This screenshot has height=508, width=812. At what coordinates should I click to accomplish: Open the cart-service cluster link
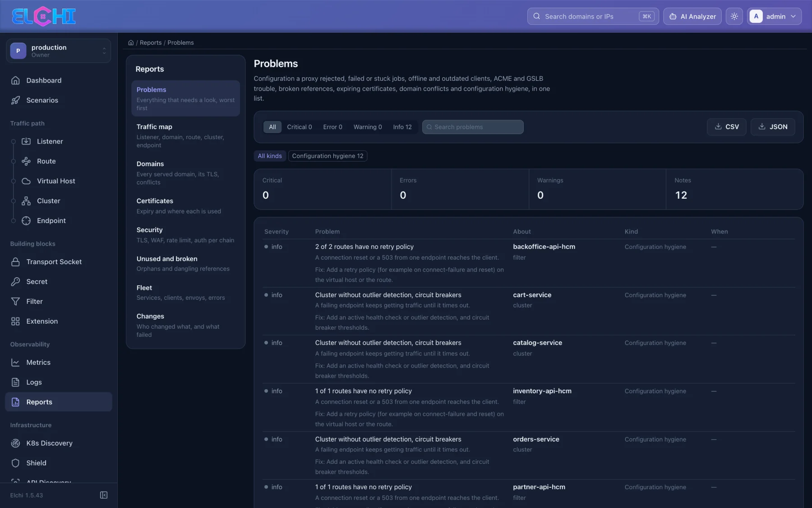click(x=532, y=295)
